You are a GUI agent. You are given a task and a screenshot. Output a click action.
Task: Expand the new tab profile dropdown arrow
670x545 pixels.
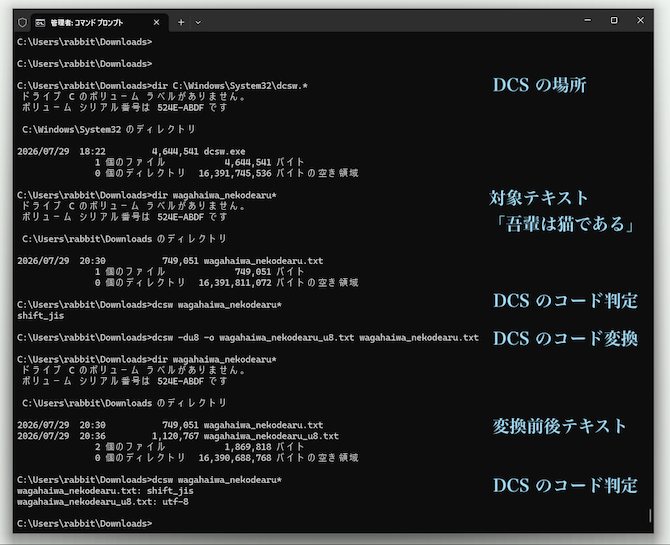[198, 23]
